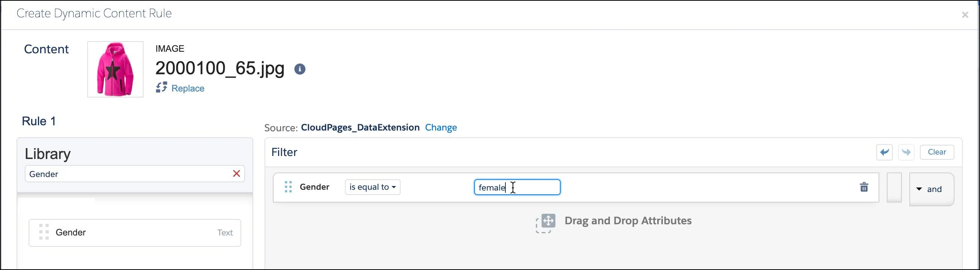Close the Create Dynamic Content Rule dialog
This screenshot has height=270, width=980.
pos(965,14)
